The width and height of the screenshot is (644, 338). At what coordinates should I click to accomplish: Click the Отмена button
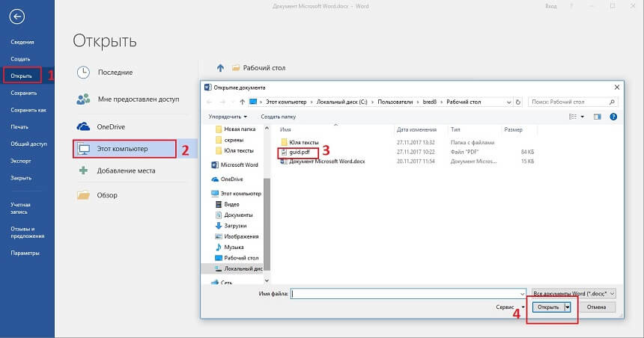coord(596,307)
